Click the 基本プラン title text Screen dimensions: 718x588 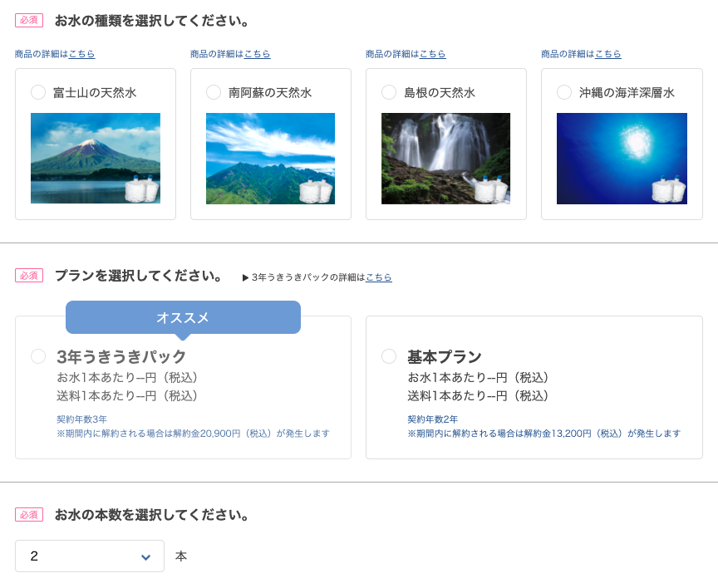(445, 356)
